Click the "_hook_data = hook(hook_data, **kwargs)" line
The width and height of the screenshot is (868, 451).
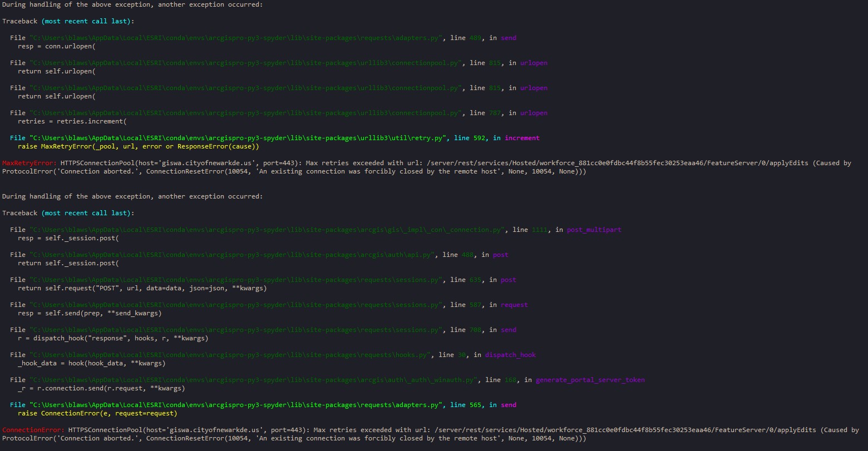91,363
